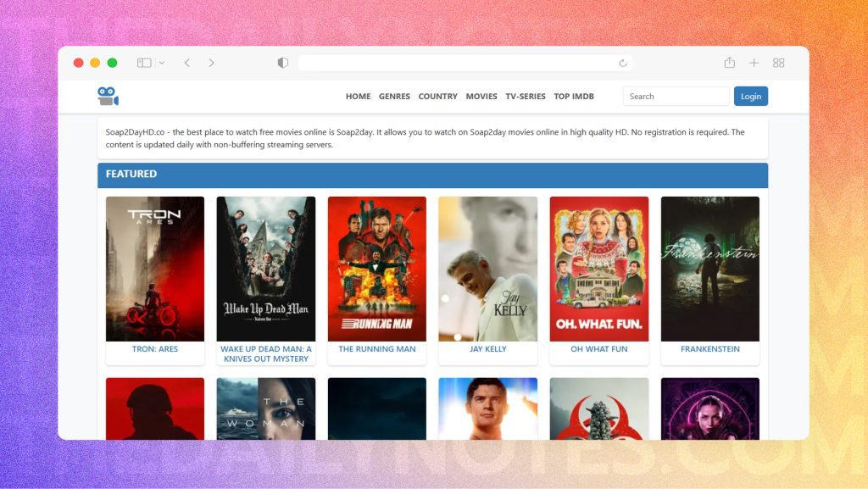Click the Soap2Day camera logo icon
Viewport: 868px width, 489px height.
[108, 96]
